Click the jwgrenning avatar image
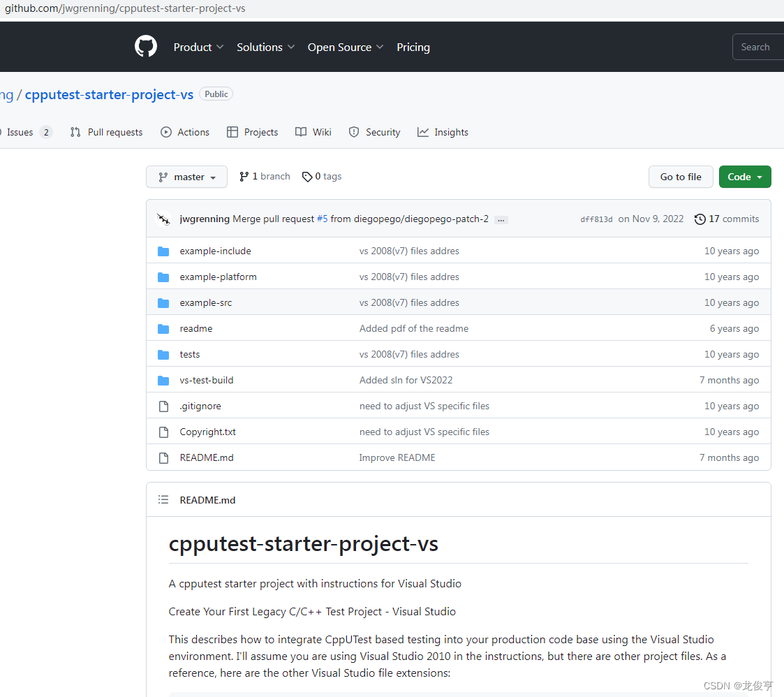The width and height of the screenshot is (784, 697). 163,219
